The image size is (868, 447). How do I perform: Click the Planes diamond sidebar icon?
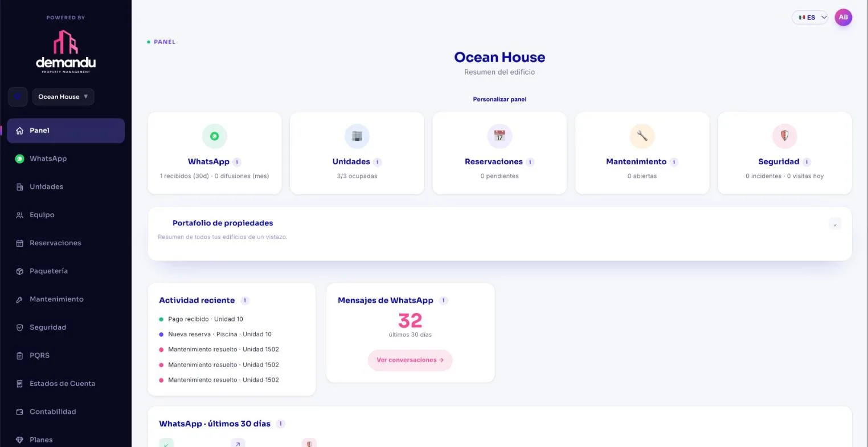(19, 440)
